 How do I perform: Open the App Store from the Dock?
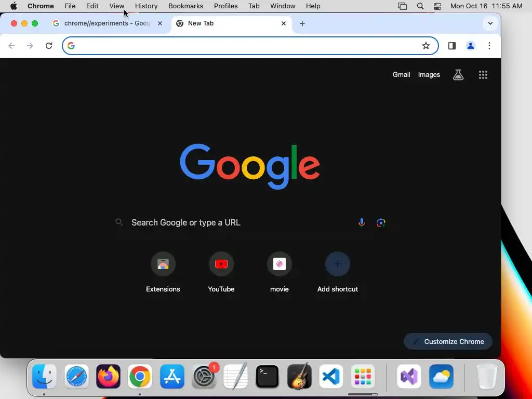[172, 377]
